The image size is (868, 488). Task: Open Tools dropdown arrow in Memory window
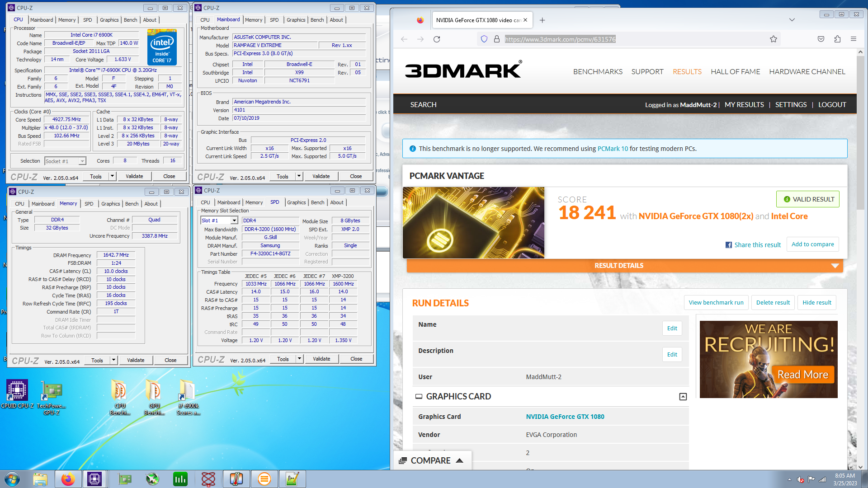pos(114,360)
